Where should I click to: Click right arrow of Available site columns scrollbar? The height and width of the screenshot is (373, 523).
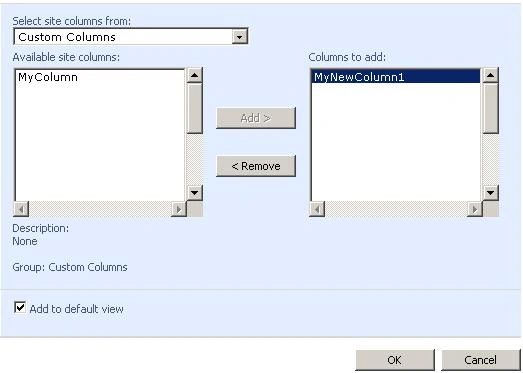click(x=179, y=209)
